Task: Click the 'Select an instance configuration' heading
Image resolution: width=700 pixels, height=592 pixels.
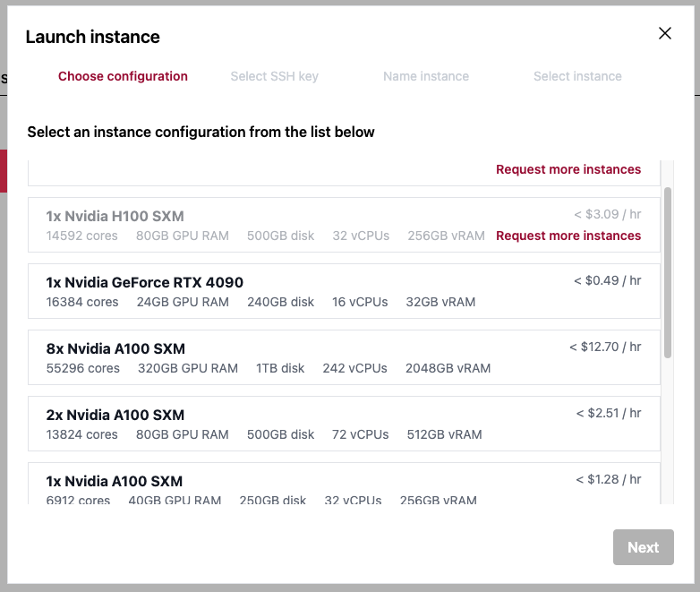Action: 201,133
